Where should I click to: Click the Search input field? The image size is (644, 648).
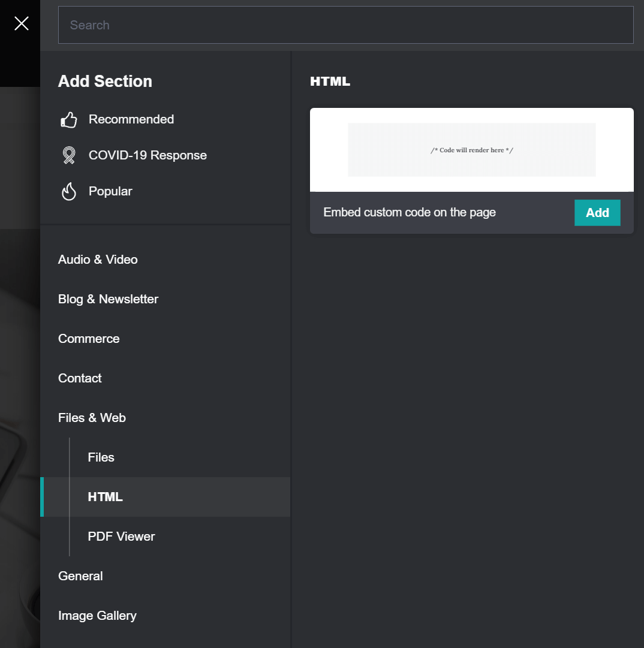pos(345,25)
